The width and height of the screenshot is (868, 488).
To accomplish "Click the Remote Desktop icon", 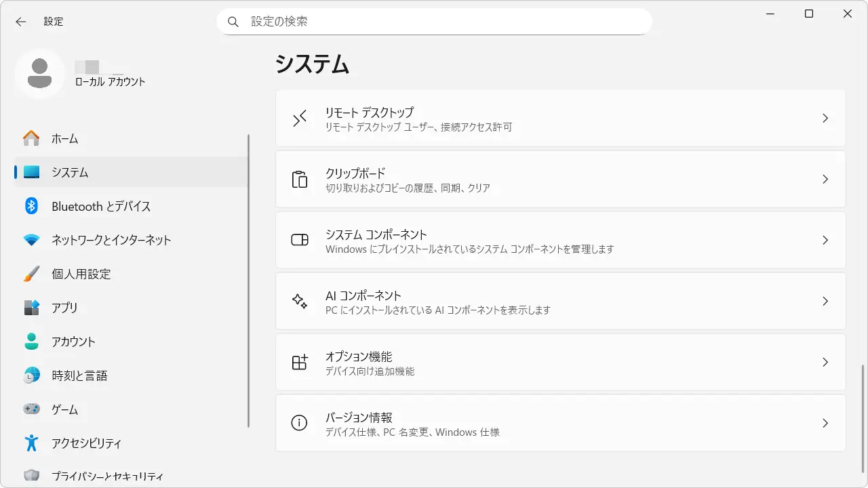I will 300,119.
